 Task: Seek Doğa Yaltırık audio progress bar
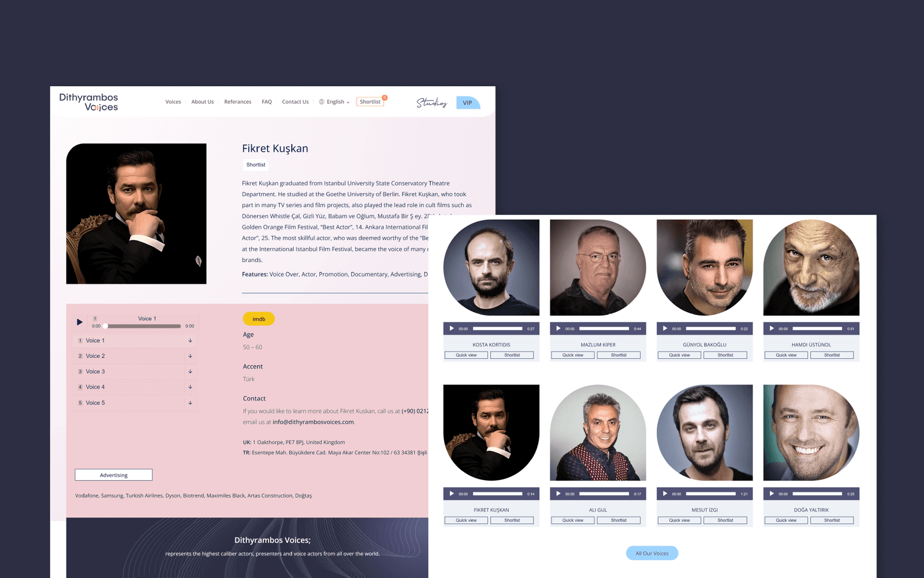pyautogui.click(x=817, y=494)
